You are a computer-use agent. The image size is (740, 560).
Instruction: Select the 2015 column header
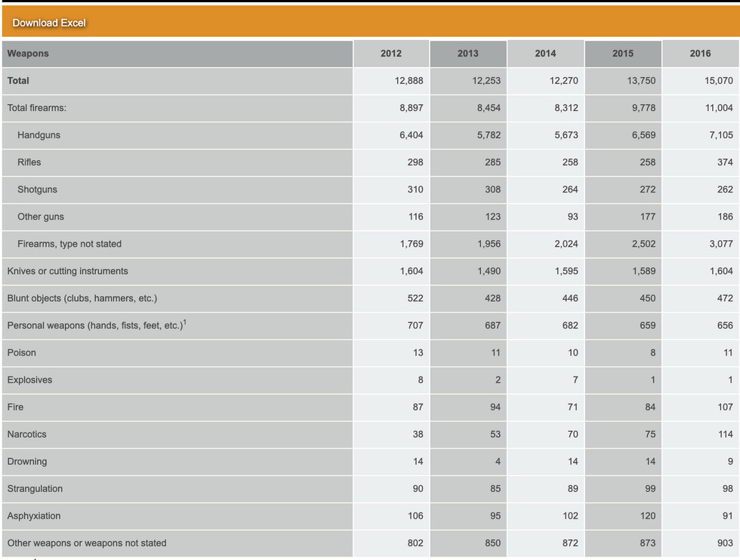tap(623, 54)
